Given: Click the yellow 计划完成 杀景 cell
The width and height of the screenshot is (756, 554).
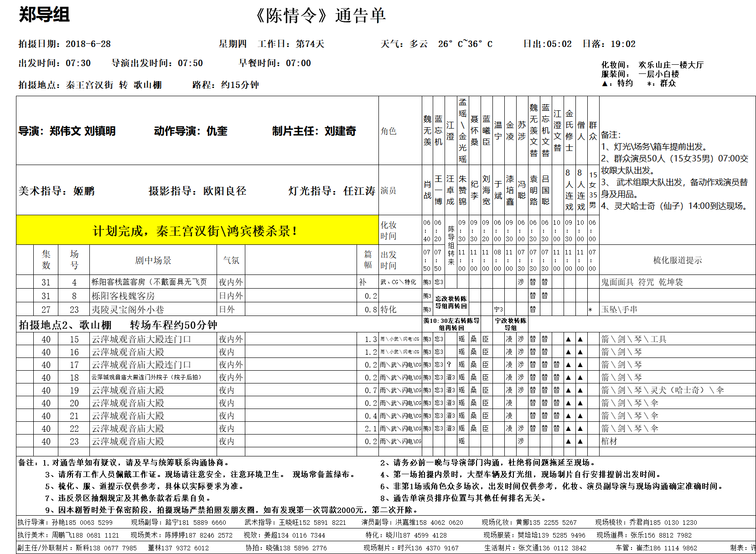Looking at the screenshot, I should pos(197,230).
